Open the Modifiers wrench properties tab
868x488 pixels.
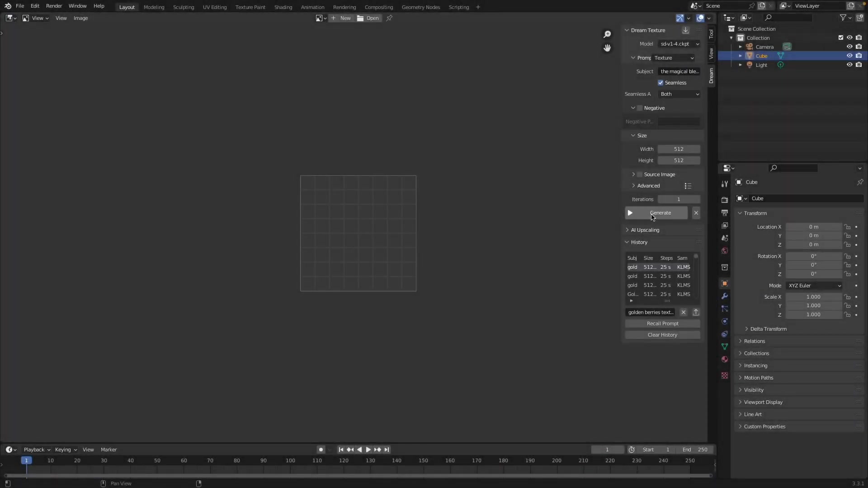[x=725, y=296]
